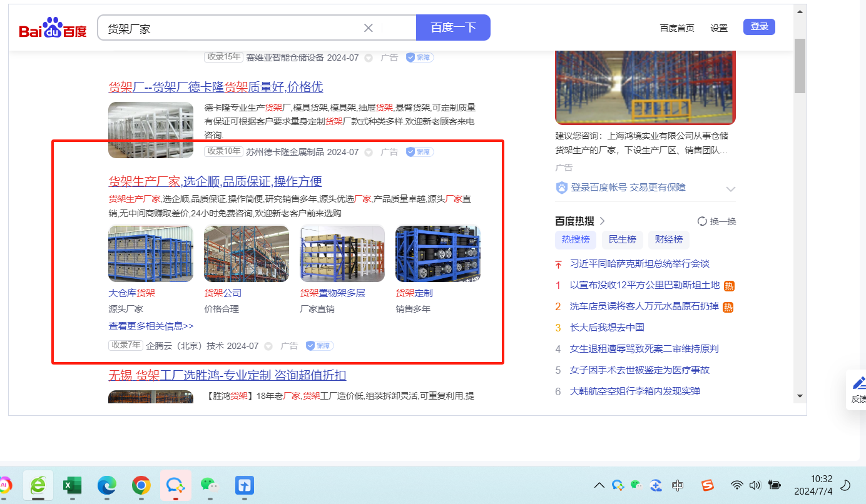
Task: Launch Microsoft Edge from the taskbar
Action: point(107,485)
